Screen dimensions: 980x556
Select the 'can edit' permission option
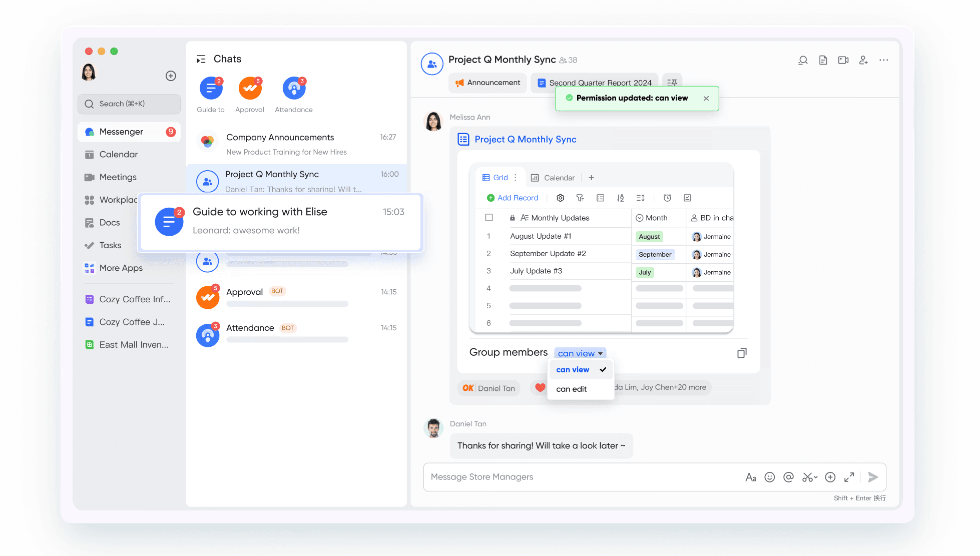tap(572, 389)
